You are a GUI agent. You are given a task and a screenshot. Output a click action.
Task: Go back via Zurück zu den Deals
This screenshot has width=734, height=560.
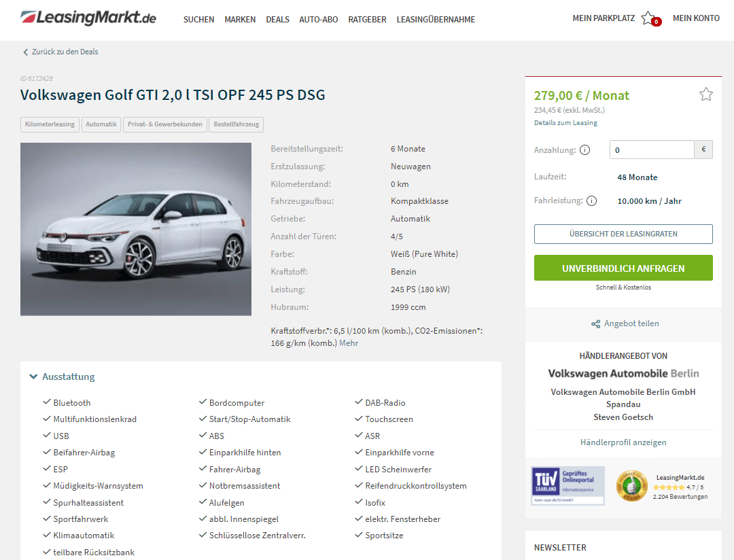pos(61,52)
